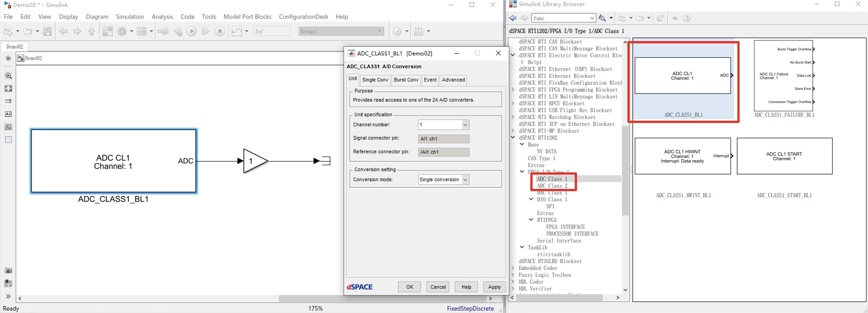Click Help in ADC_CLASS1_BL1 dialog
This screenshot has height=313, width=868.
[466, 287]
